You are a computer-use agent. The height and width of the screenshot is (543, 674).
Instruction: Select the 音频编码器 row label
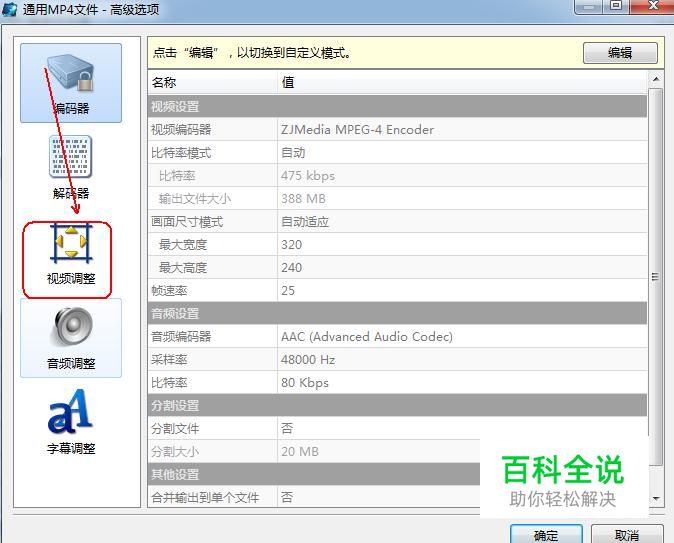pos(181,336)
